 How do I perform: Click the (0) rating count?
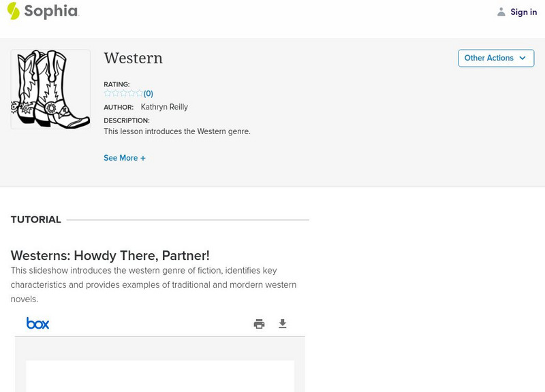coord(149,94)
